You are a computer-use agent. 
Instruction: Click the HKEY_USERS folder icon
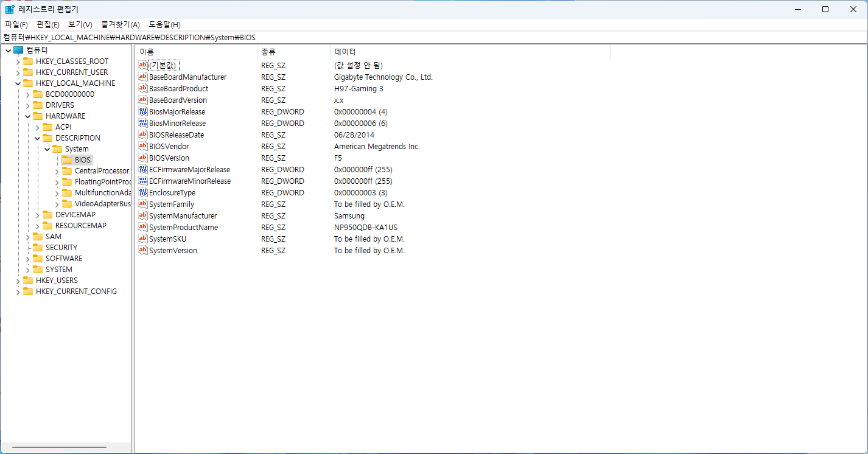click(28, 281)
